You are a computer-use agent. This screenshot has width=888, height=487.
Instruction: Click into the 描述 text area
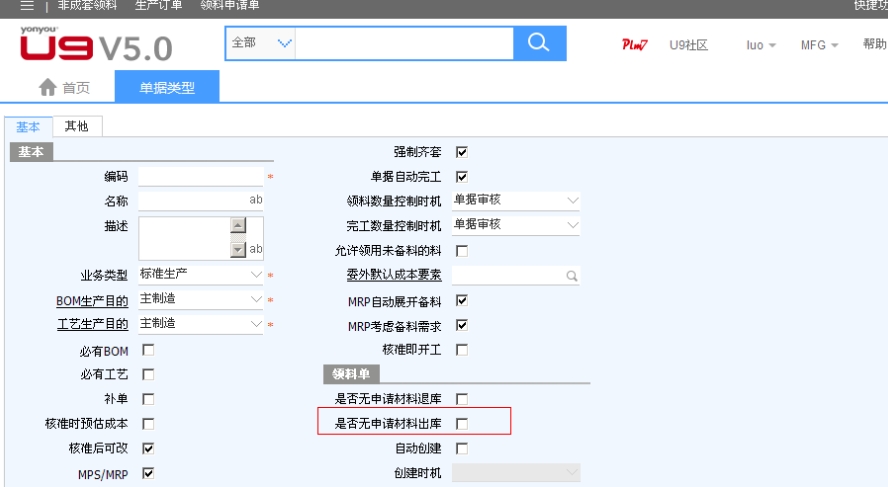tap(184, 238)
